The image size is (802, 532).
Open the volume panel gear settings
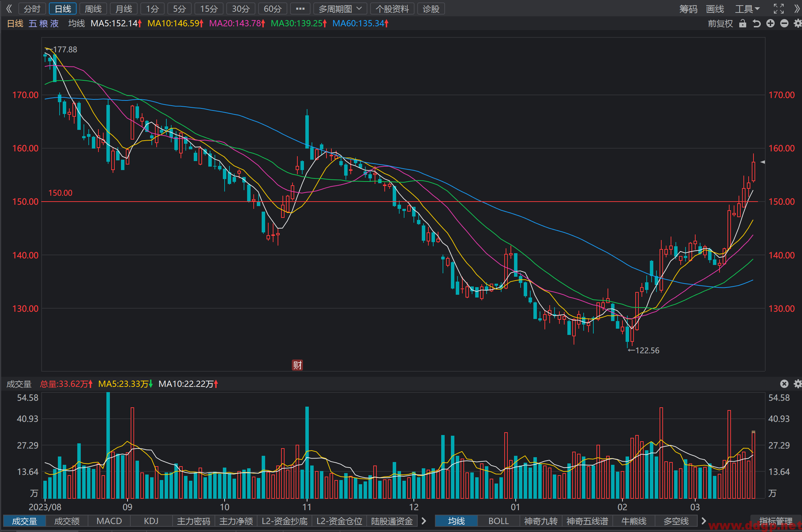(x=797, y=384)
